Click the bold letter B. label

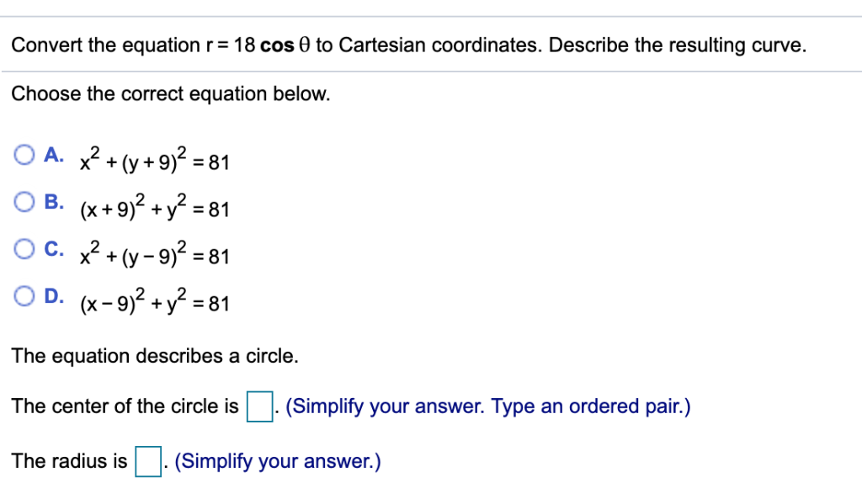coord(52,201)
